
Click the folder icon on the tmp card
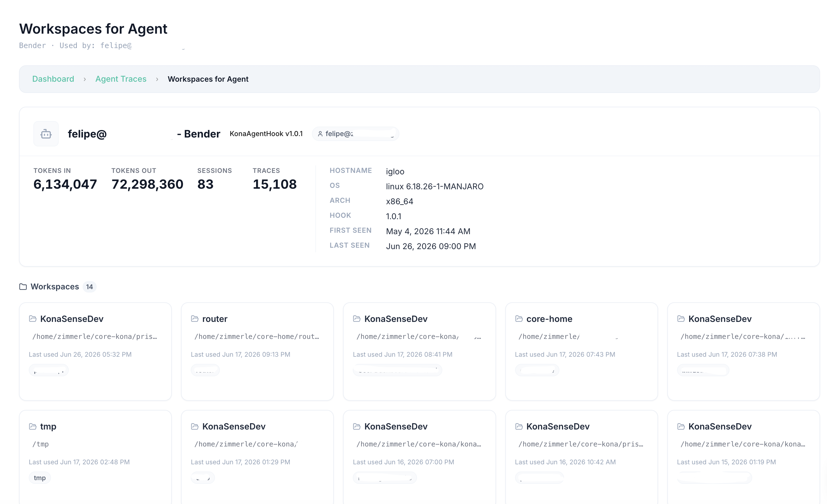pos(33,427)
